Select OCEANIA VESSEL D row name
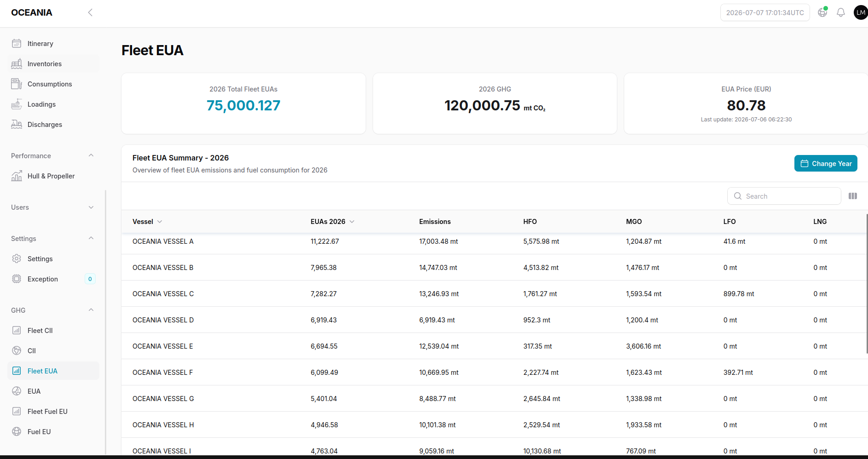The image size is (868, 459). 163,320
